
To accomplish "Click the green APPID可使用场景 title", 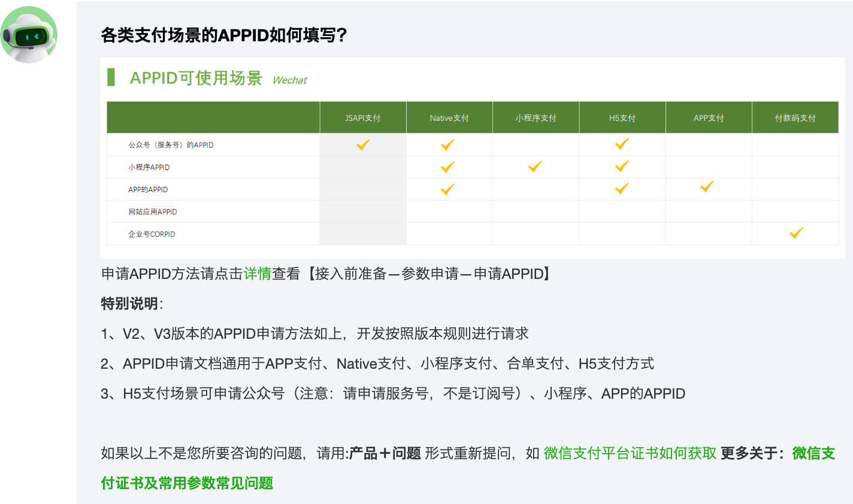I will pos(196,78).
